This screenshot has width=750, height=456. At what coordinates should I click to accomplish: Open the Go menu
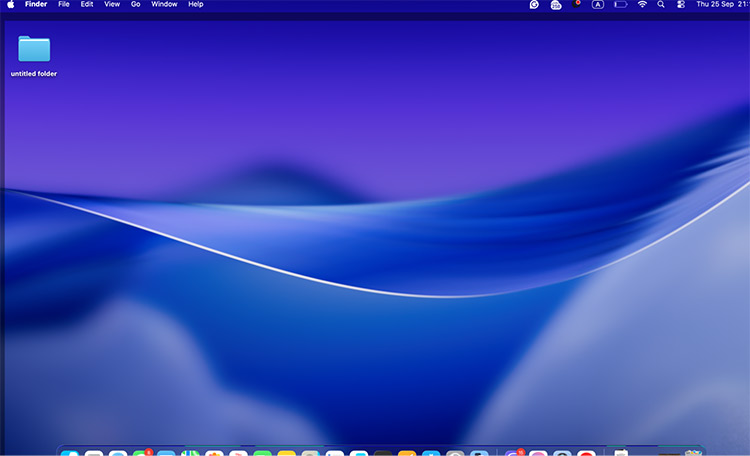click(x=135, y=5)
